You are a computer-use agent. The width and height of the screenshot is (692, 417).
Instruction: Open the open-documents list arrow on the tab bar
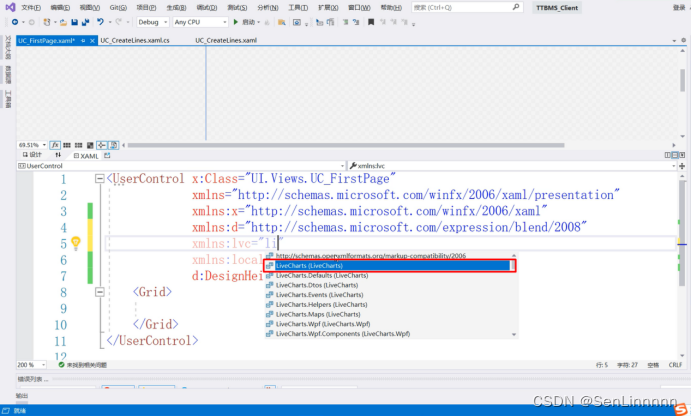point(674,41)
